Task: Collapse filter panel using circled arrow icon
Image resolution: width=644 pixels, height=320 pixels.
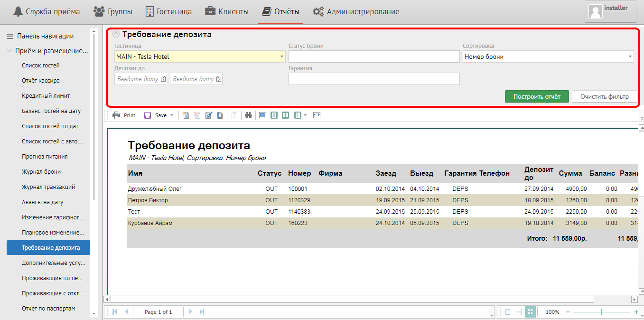Action: click(x=116, y=35)
